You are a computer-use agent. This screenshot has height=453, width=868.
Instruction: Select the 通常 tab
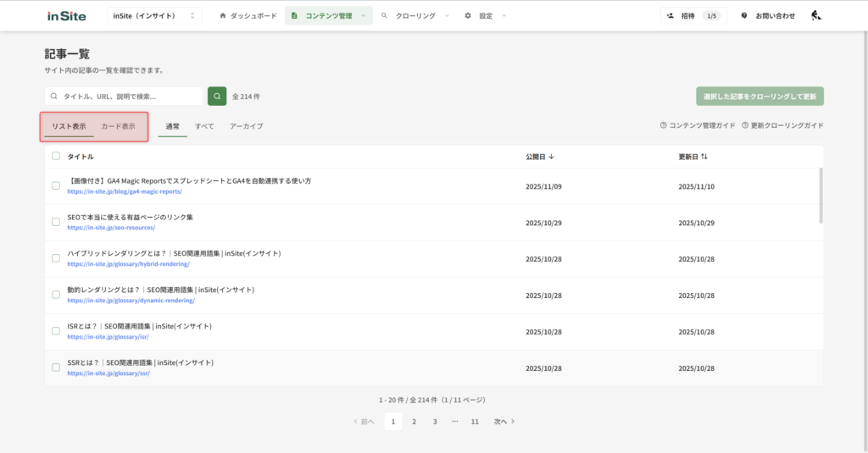173,126
